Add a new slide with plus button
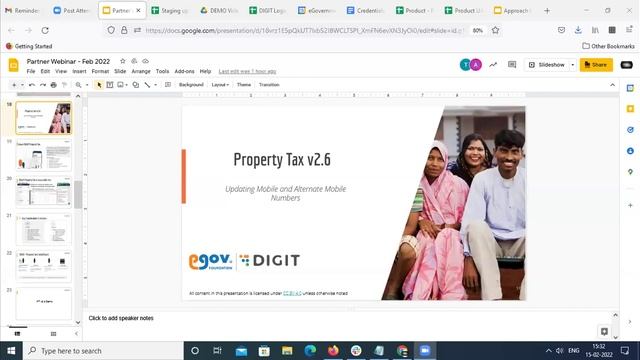 [x=14, y=85]
